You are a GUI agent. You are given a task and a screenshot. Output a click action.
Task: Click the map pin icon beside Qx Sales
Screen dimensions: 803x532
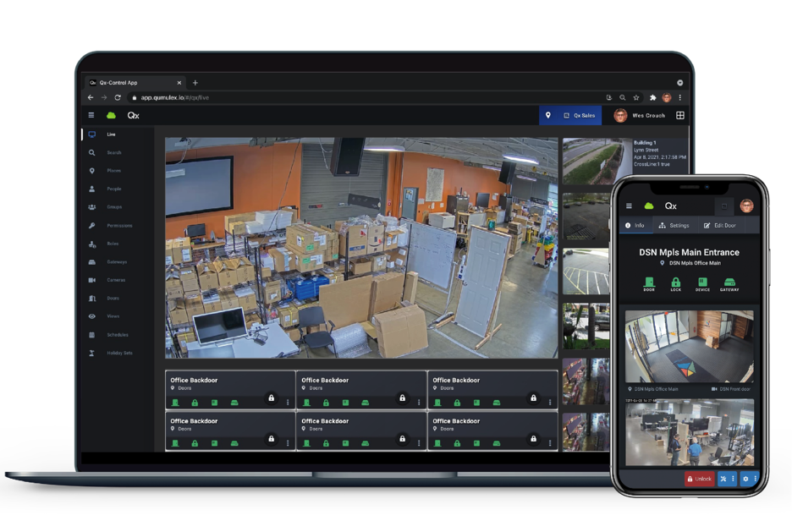pyautogui.click(x=547, y=116)
